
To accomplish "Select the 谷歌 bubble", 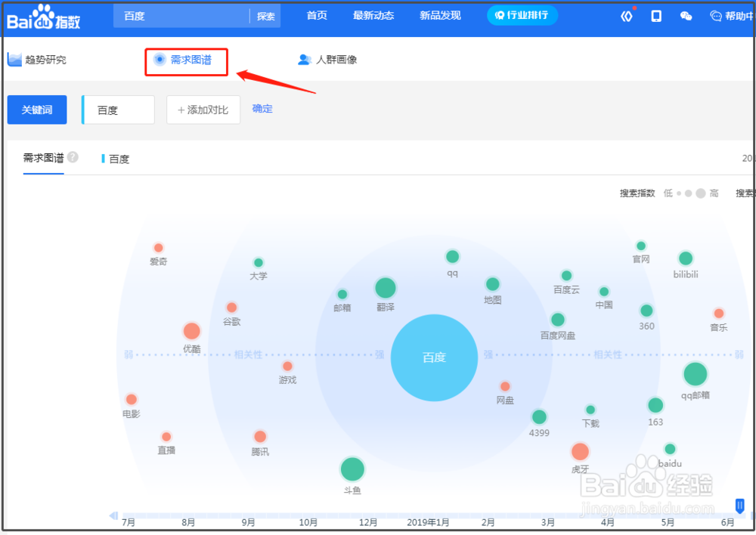I will pyautogui.click(x=231, y=308).
